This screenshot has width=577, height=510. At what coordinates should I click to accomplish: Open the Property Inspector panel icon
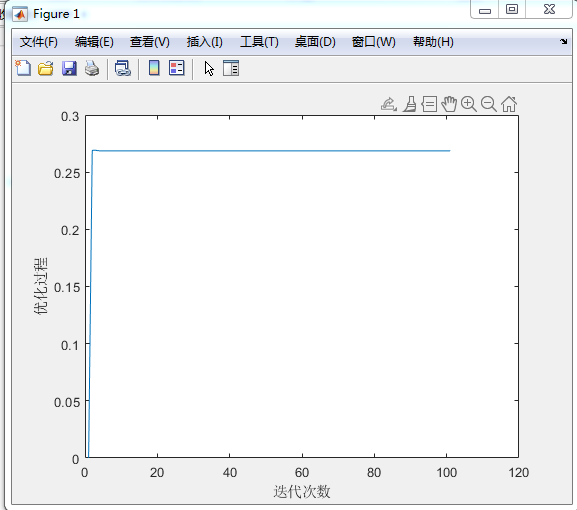(231, 68)
